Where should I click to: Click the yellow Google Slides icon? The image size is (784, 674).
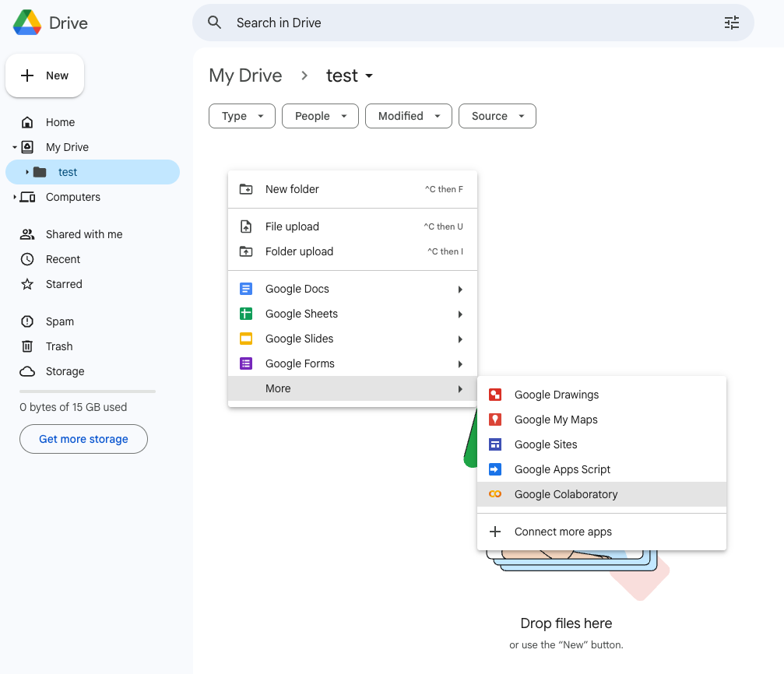tap(246, 339)
